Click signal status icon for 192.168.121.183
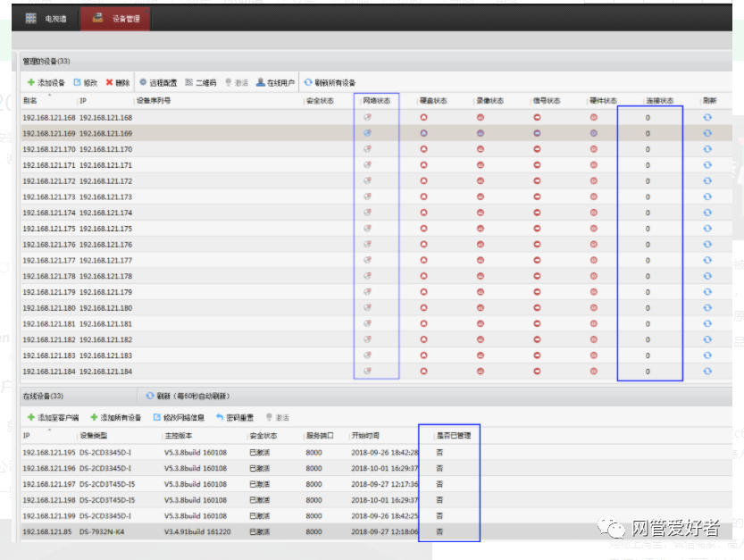Screen dimensions: 744x560 pos(537,355)
